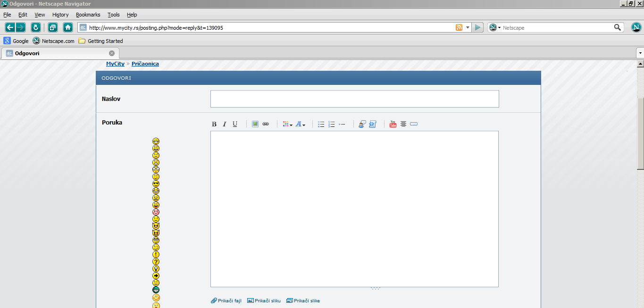Click the browser Forward arrow button
Screen dimensions: 644x308
(20, 27)
